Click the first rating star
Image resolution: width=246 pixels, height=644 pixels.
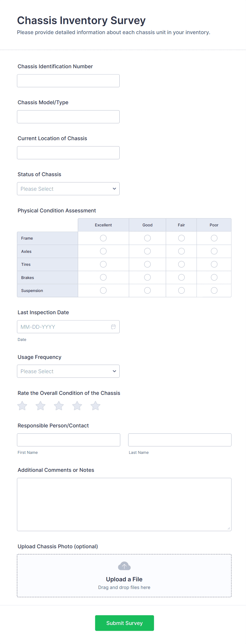click(x=22, y=406)
